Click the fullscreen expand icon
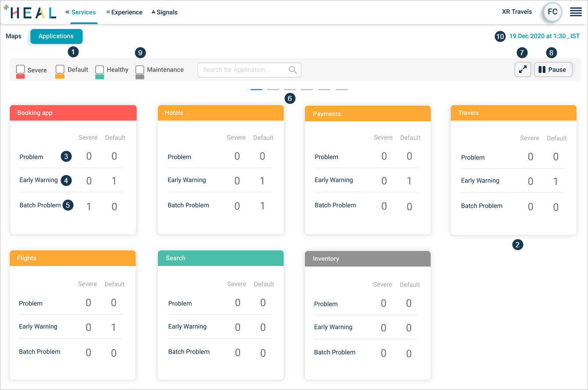The height and width of the screenshot is (390, 588). coord(523,69)
